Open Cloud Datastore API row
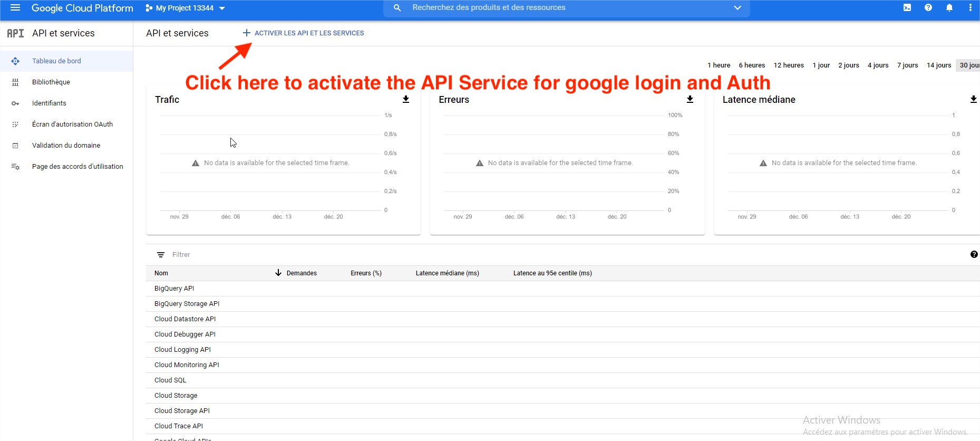Viewport: 980px width, 441px height. (563, 319)
